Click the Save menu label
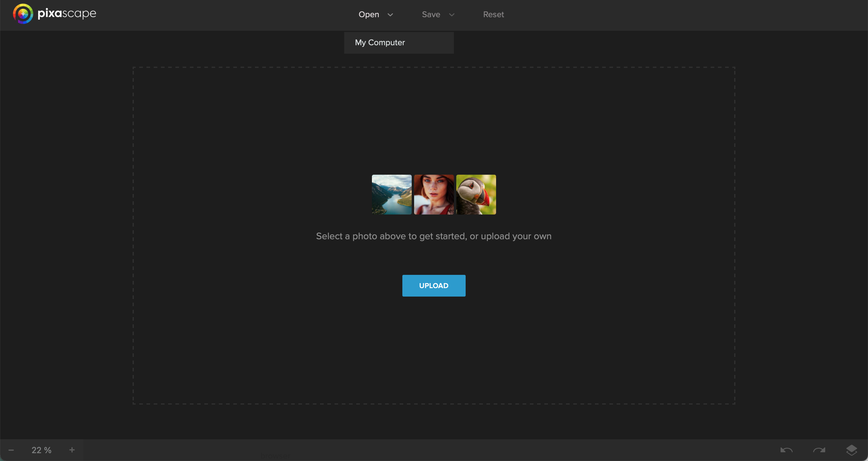This screenshot has height=461, width=868. click(431, 14)
